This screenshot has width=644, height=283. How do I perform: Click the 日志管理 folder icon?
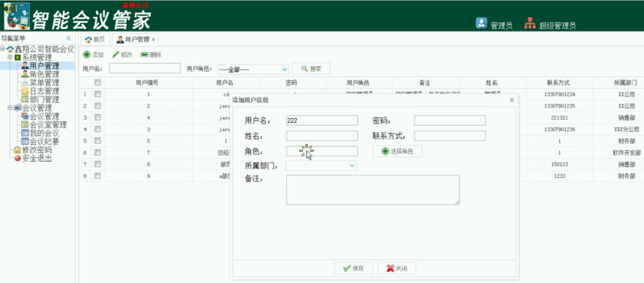(x=25, y=91)
